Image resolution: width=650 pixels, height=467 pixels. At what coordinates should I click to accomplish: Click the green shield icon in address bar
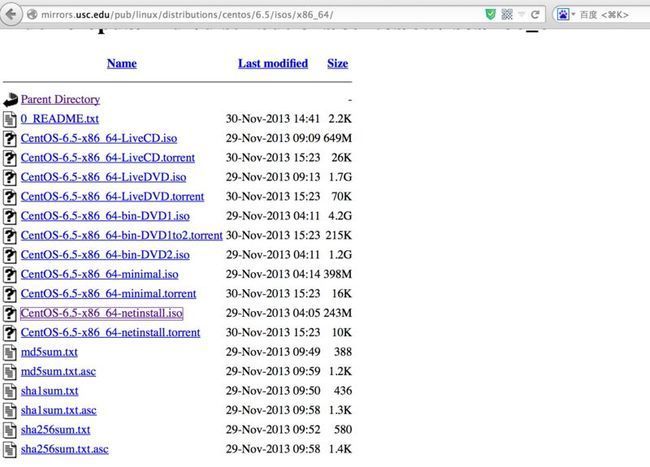490,15
